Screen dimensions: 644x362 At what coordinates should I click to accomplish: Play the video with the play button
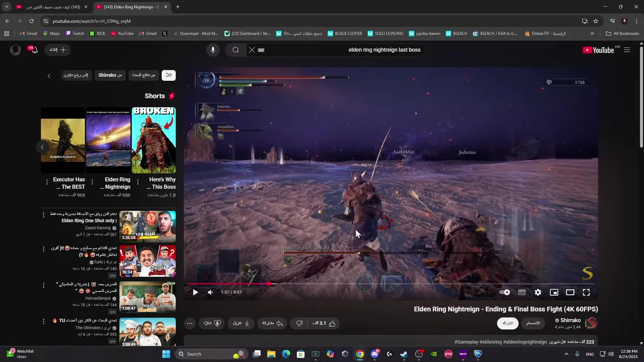195,292
